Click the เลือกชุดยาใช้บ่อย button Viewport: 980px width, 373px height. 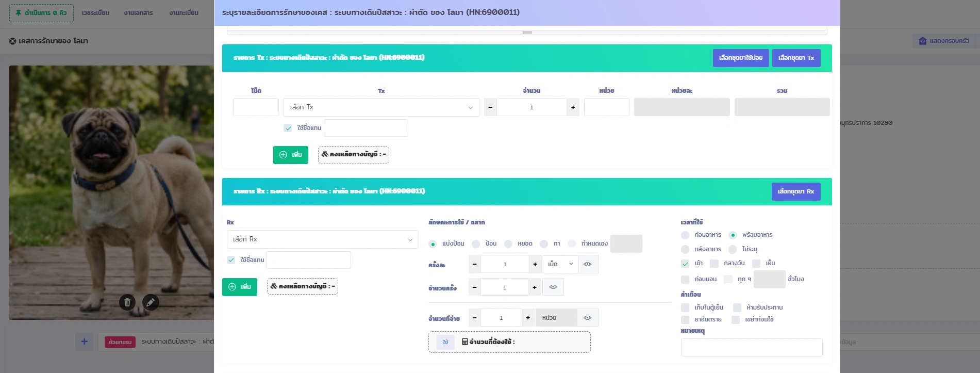point(740,58)
